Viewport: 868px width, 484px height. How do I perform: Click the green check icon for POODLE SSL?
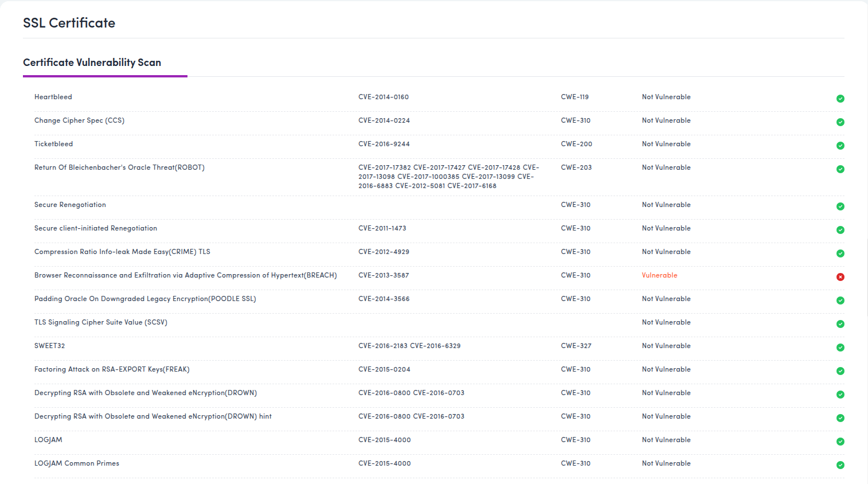[840, 300]
